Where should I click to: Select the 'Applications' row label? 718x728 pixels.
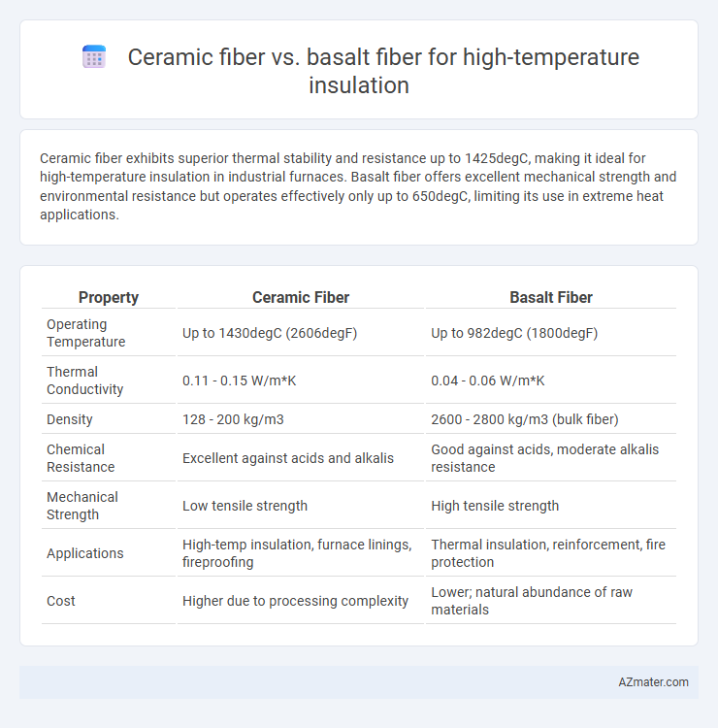point(85,553)
